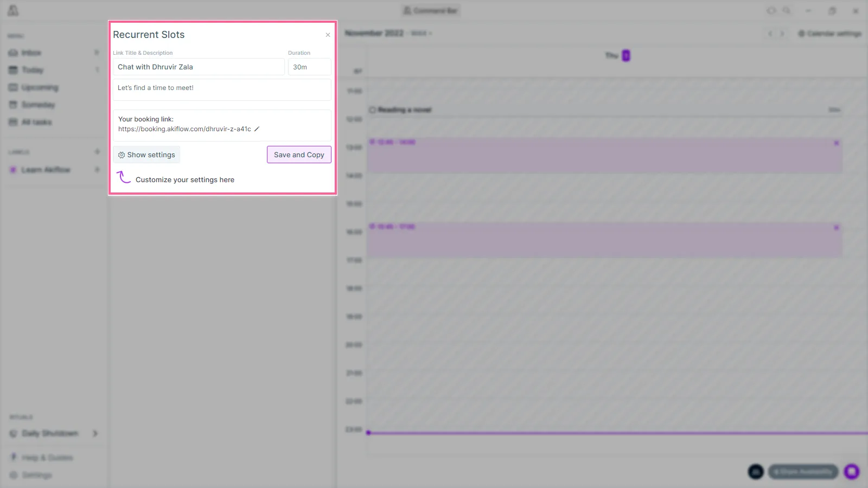868x488 pixels.
Task: Open the Command Bar at the top
Action: (431, 10)
